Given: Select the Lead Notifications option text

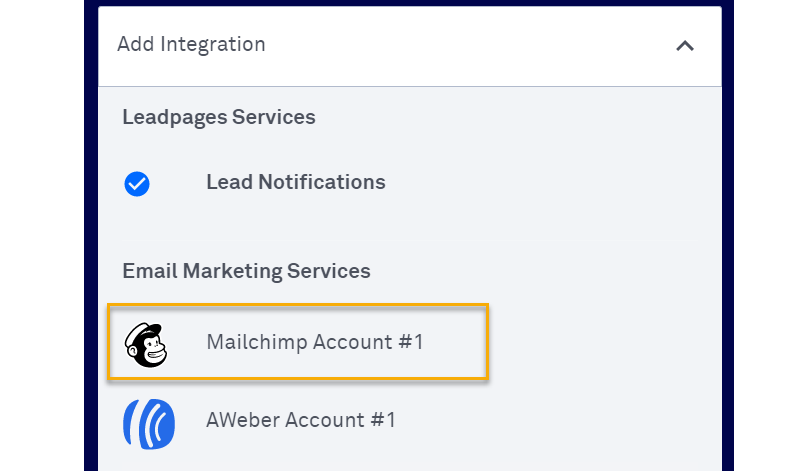Looking at the screenshot, I should 295,183.
